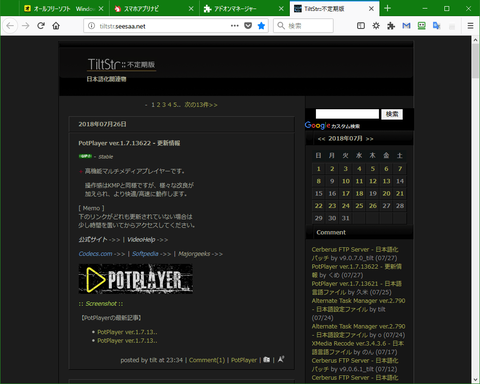Viewport: 480px width, 384px height.
Task: Open the add-ons puzzle toolbar icon
Action: click(391, 26)
